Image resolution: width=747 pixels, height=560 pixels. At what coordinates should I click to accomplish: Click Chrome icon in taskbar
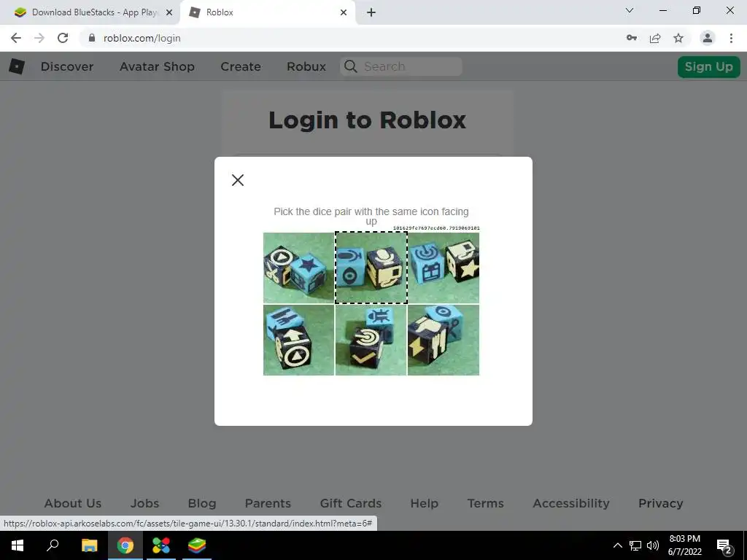click(125, 545)
